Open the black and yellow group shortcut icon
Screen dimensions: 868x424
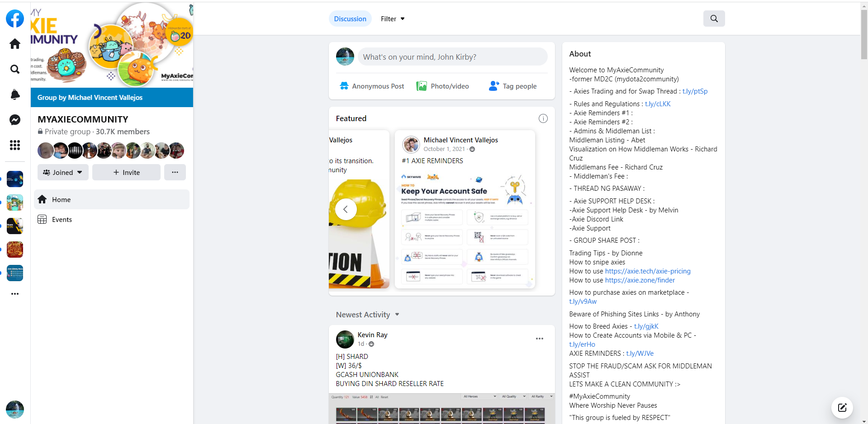tap(15, 226)
